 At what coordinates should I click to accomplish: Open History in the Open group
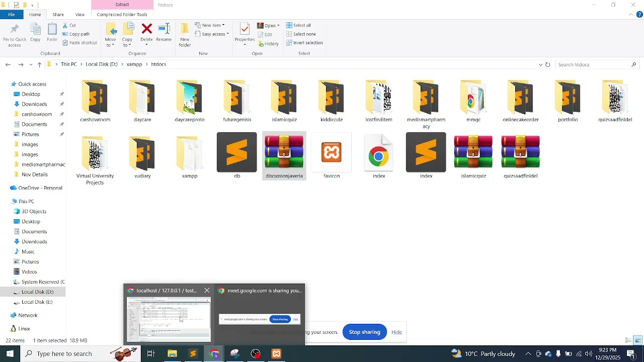click(268, 44)
